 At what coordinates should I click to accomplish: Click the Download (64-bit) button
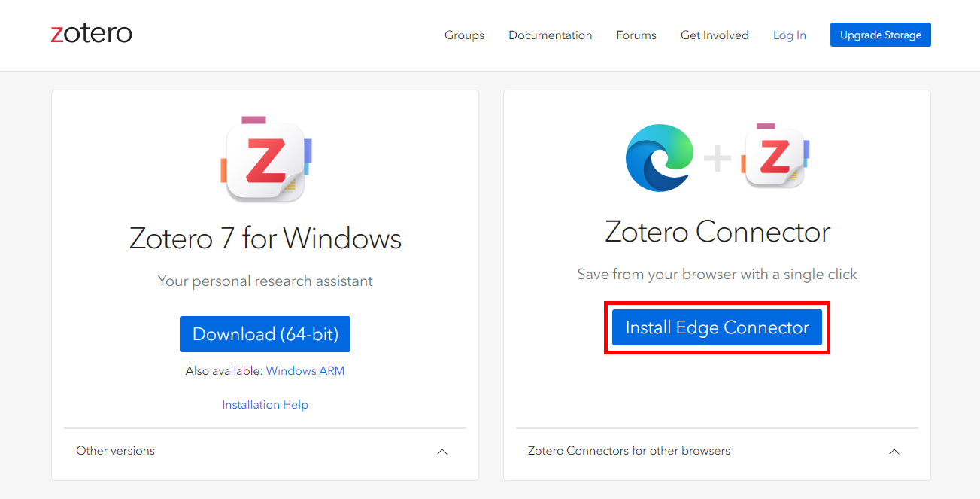(x=265, y=334)
